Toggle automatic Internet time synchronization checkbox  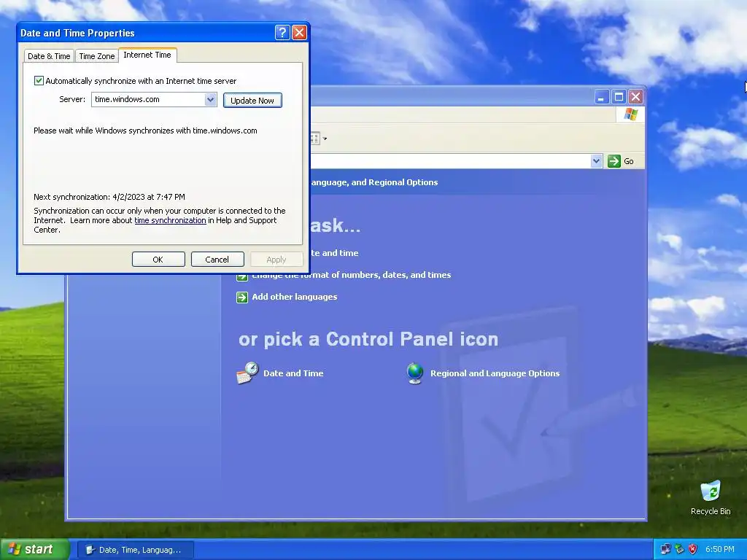click(39, 80)
